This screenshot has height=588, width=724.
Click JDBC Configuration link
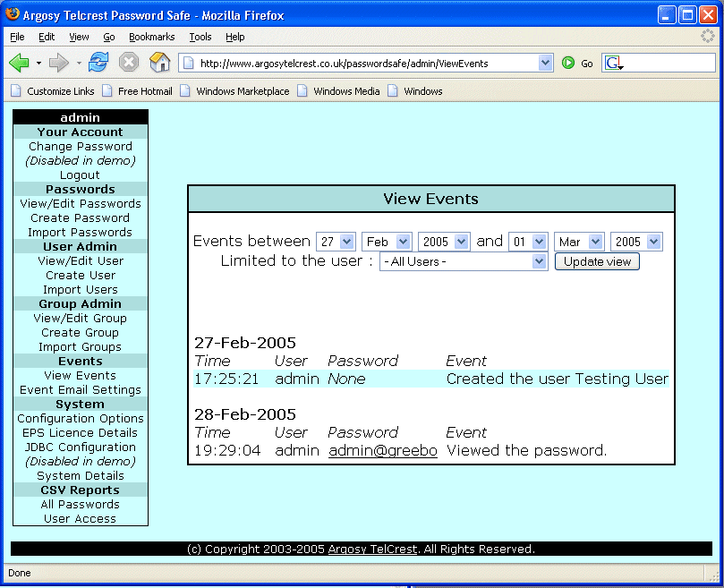[81, 447]
